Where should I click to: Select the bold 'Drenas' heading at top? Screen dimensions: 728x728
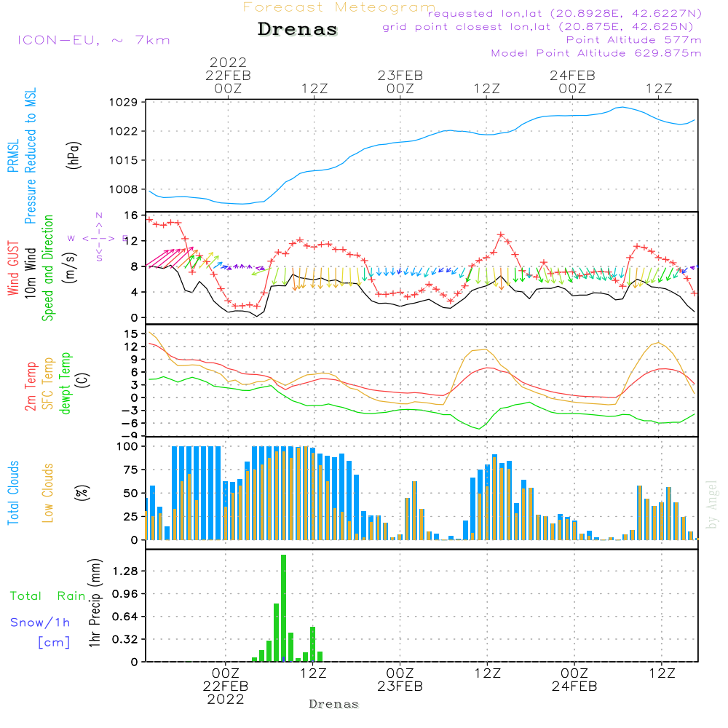(x=298, y=29)
